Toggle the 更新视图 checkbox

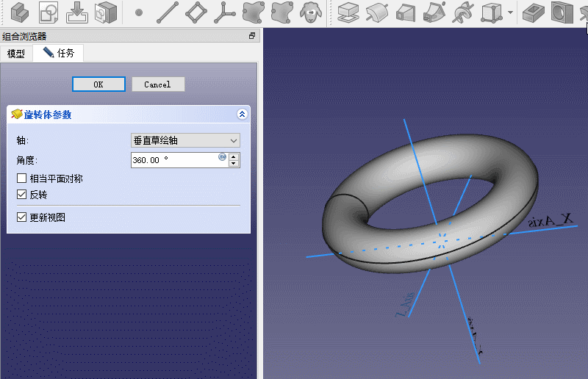21,217
